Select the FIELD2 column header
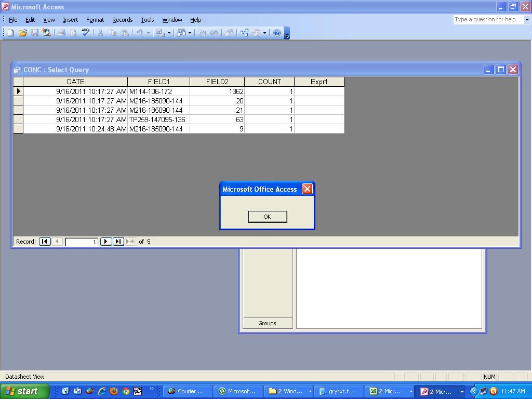The width and height of the screenshot is (532, 399). (217, 82)
